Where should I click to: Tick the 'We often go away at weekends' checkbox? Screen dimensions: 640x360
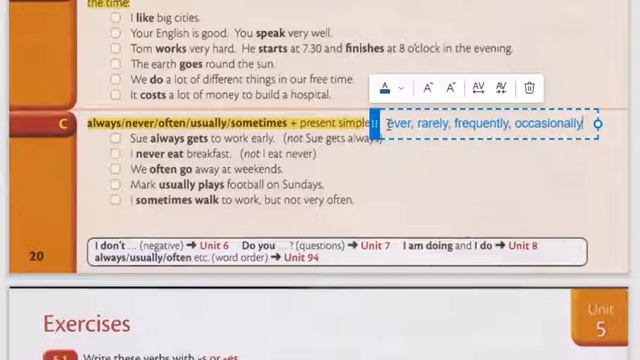116,169
